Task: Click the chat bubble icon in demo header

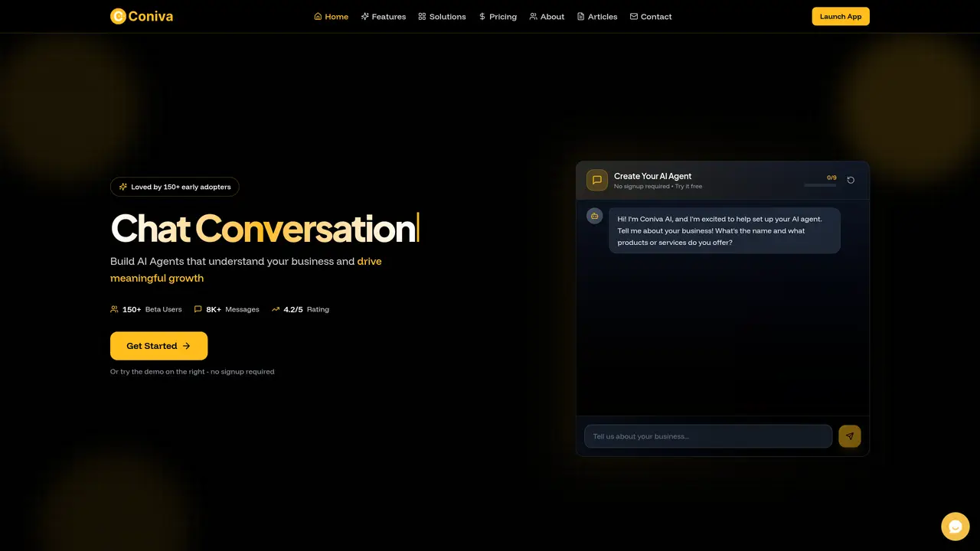Action: click(x=597, y=181)
